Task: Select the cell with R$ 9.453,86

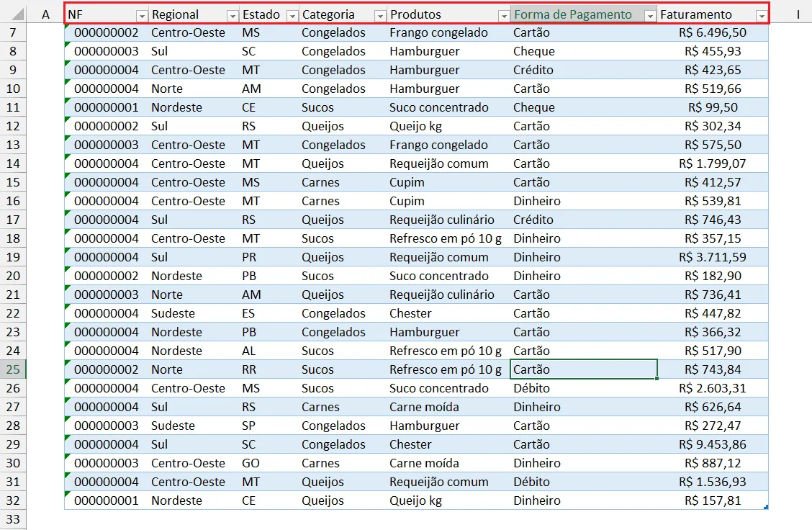Action: point(713,444)
